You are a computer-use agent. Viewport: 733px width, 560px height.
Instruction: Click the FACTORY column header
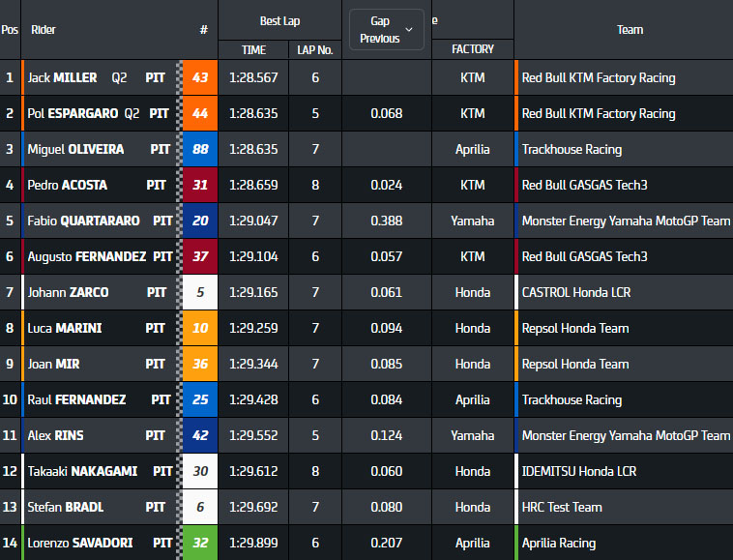tap(472, 49)
